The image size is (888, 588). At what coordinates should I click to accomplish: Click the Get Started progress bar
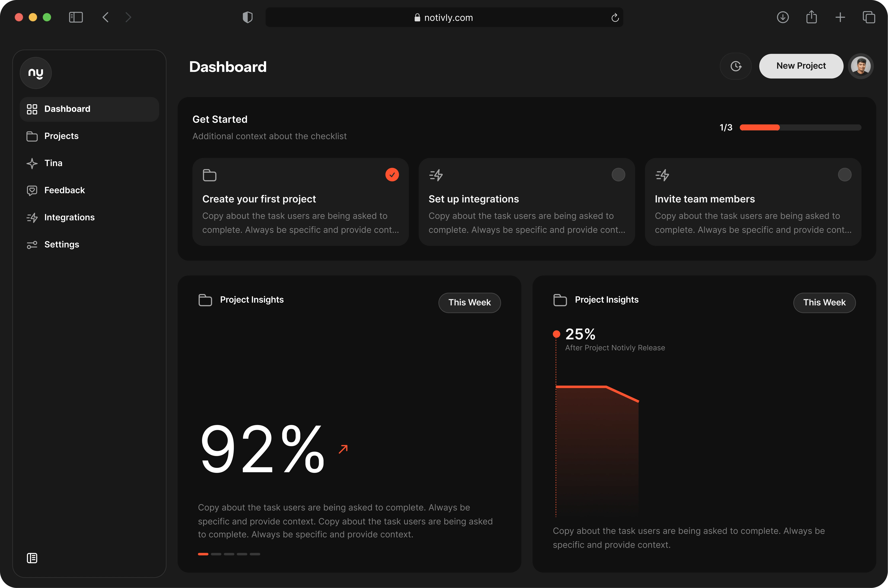(800, 128)
